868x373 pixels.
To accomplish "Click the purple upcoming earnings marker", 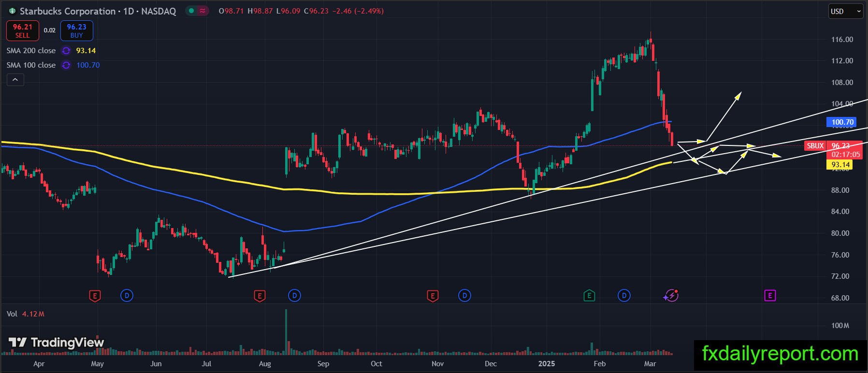I will pyautogui.click(x=770, y=295).
